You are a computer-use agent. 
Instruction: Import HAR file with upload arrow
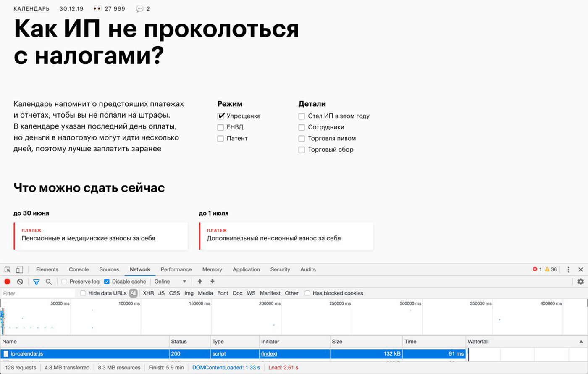click(200, 282)
